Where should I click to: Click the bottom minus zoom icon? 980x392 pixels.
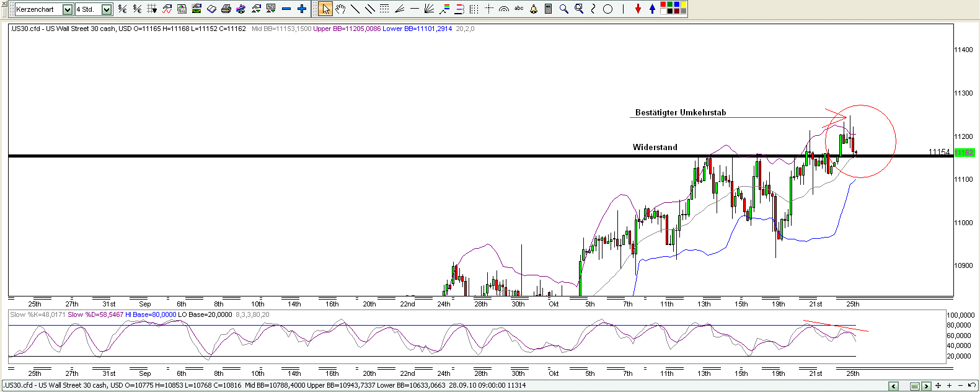(x=960, y=386)
